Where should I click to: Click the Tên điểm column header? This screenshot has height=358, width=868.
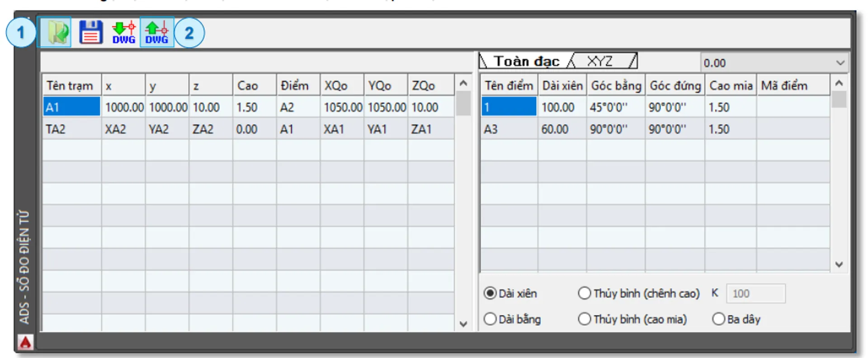point(509,85)
